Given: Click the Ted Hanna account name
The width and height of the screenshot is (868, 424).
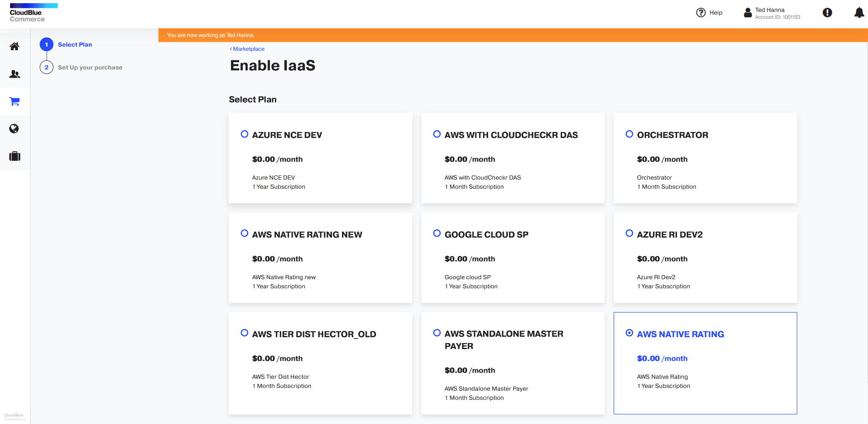Looking at the screenshot, I should [x=770, y=10].
